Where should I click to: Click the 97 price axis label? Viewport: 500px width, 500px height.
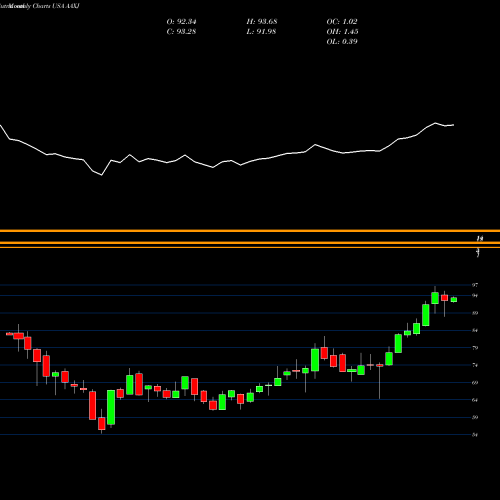click(x=475, y=285)
